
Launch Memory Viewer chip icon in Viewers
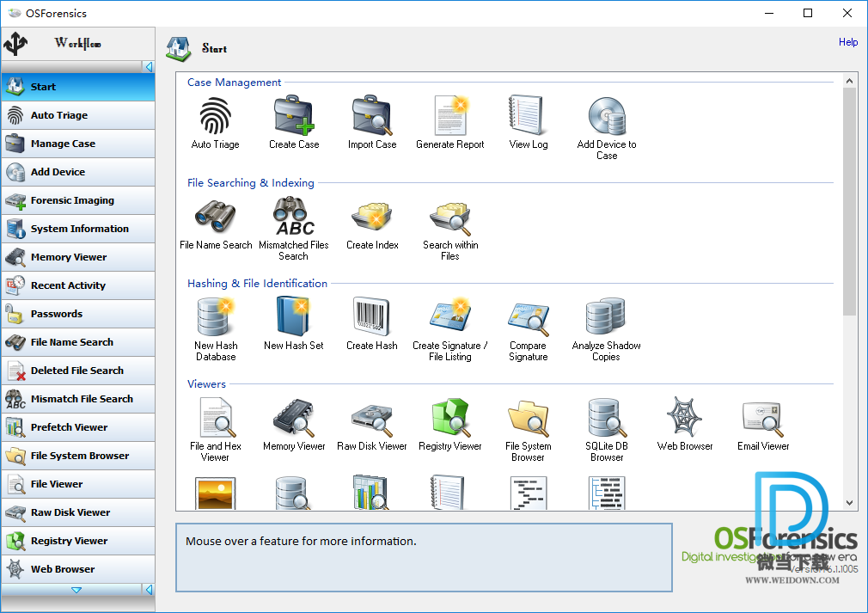coord(294,417)
